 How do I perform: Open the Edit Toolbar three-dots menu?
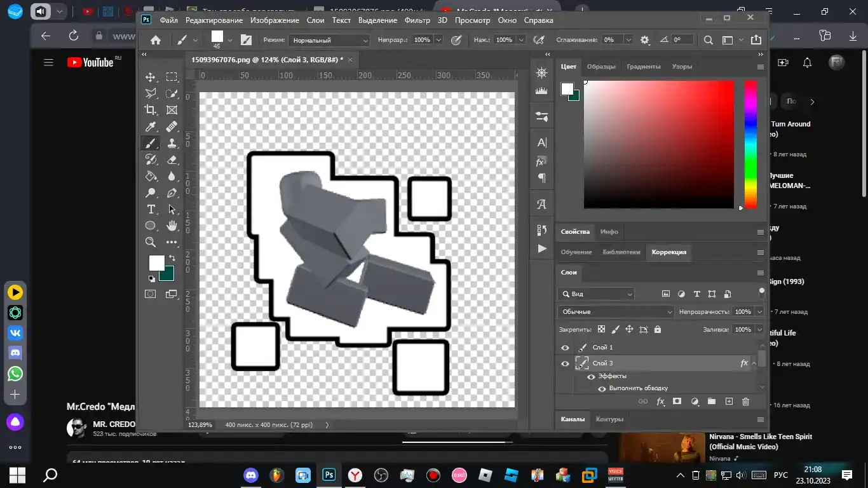pos(172,242)
